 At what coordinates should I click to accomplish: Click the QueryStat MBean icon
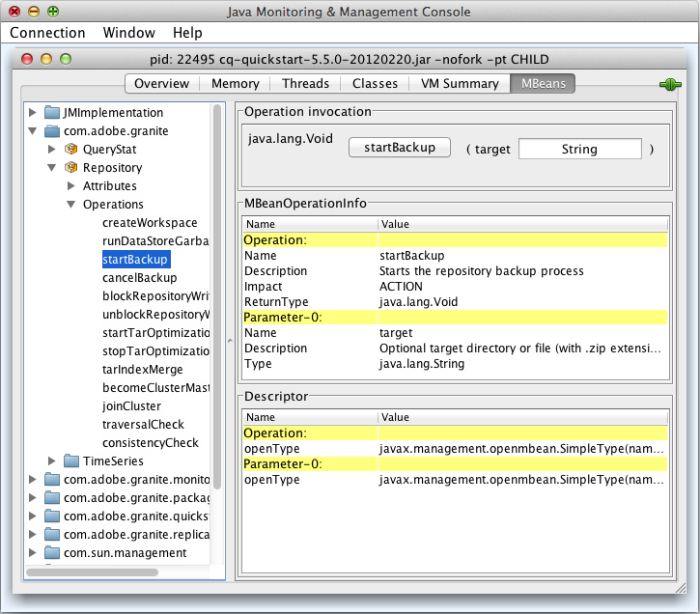click(71, 149)
